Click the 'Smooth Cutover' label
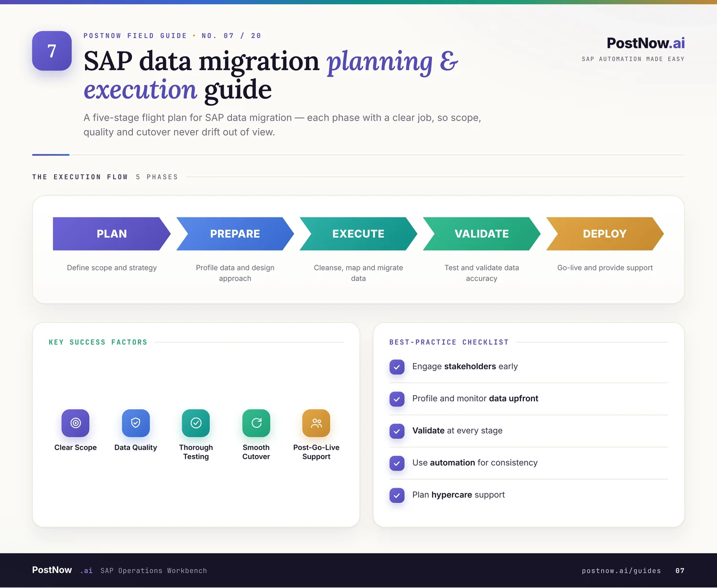The image size is (717, 588). tap(256, 452)
